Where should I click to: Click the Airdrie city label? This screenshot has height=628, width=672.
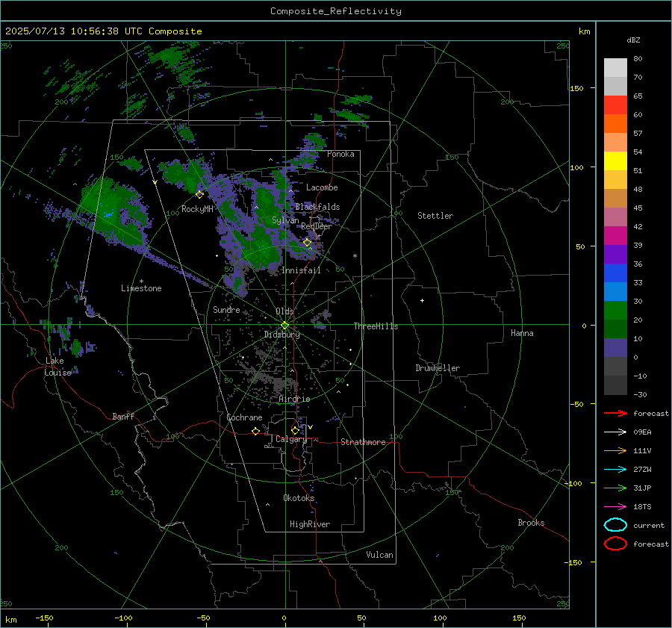pyautogui.click(x=294, y=399)
